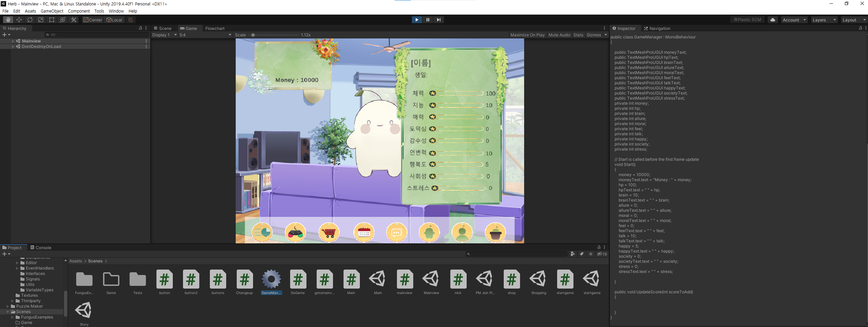
Task: Toggle Center pivot mode
Action: click(93, 19)
